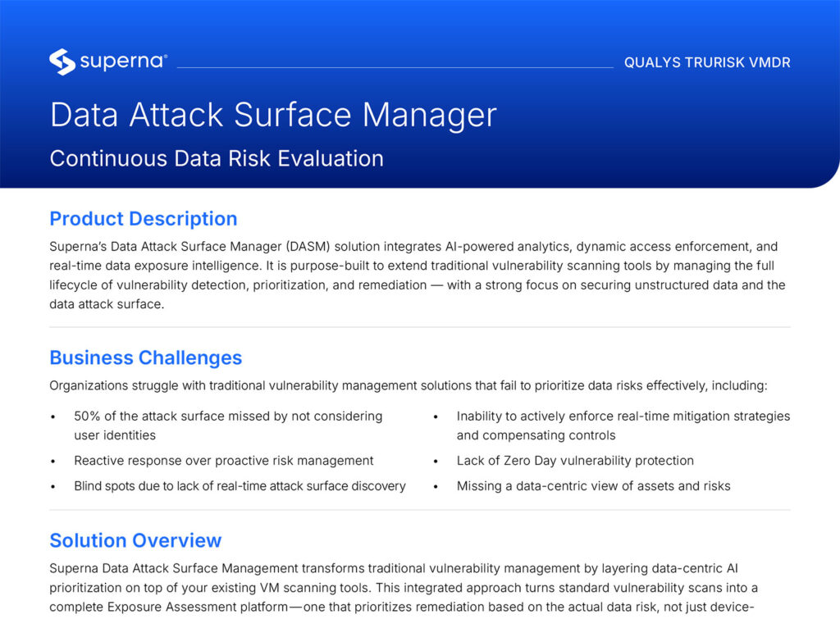
Task: Click the Continuous Data Risk Evaluation subtitle
Action: [x=217, y=158]
